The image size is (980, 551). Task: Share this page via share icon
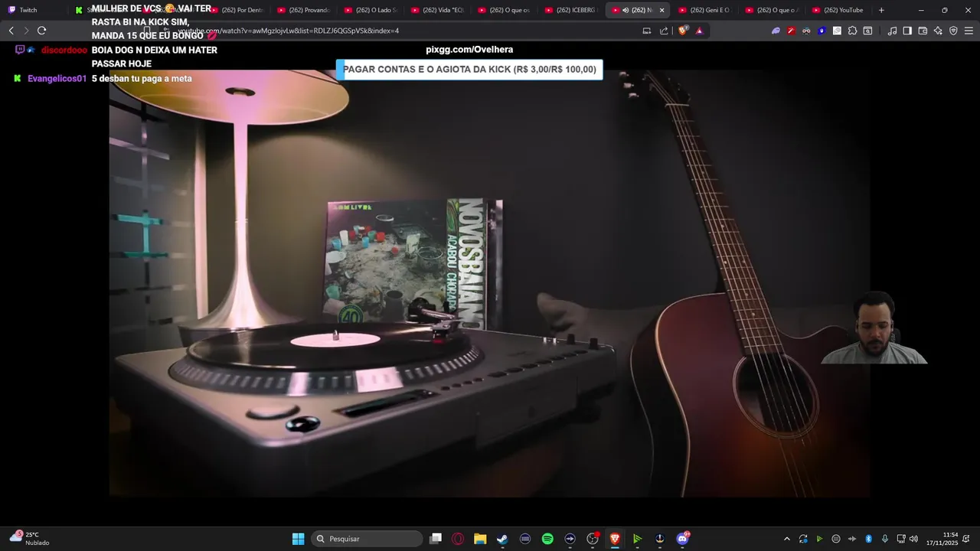click(664, 31)
